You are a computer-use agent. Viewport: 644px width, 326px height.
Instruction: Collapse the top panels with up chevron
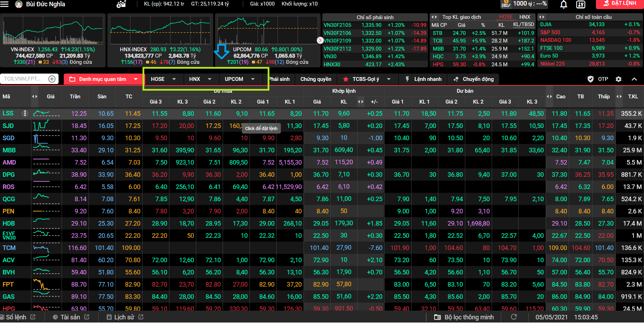click(x=634, y=79)
